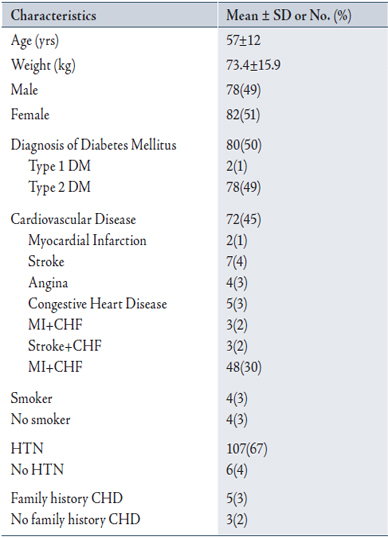Select the 48(30) value cell
Image resolution: width=388 pixels, height=538 pixels.
pyautogui.click(x=244, y=367)
